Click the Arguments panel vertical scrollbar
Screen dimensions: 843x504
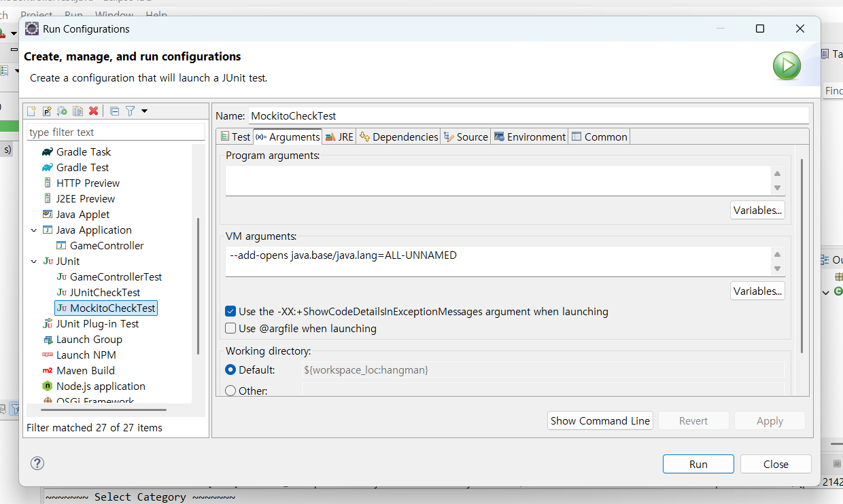point(802,255)
